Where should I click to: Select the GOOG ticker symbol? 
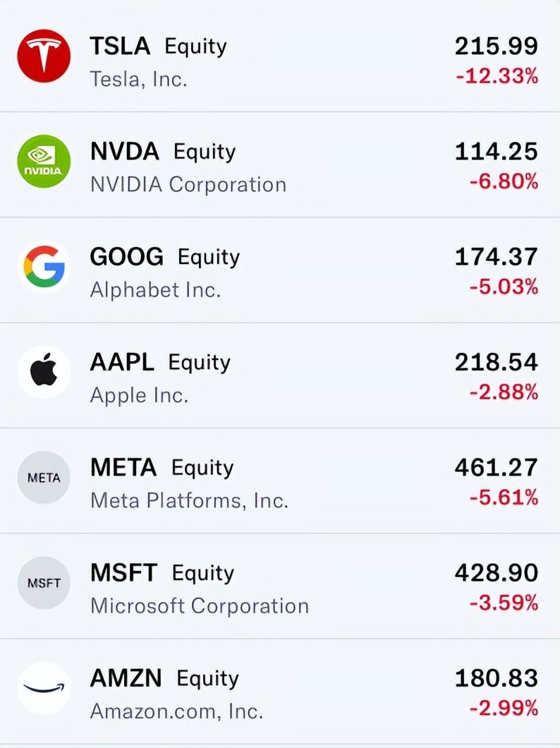(126, 257)
